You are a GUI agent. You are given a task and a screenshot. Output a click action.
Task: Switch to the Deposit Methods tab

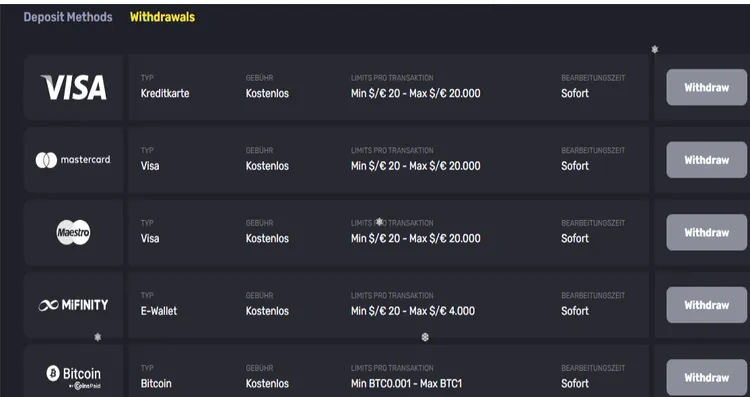point(68,17)
